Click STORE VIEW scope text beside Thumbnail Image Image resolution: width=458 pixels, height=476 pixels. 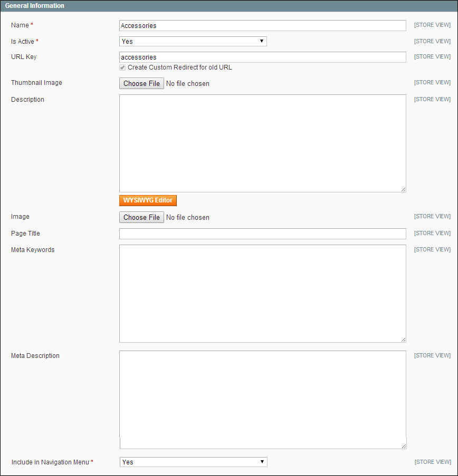click(x=432, y=82)
